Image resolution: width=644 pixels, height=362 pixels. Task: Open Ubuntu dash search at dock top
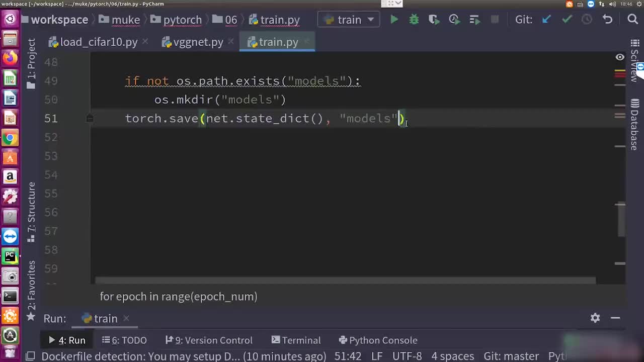pyautogui.click(x=10, y=20)
